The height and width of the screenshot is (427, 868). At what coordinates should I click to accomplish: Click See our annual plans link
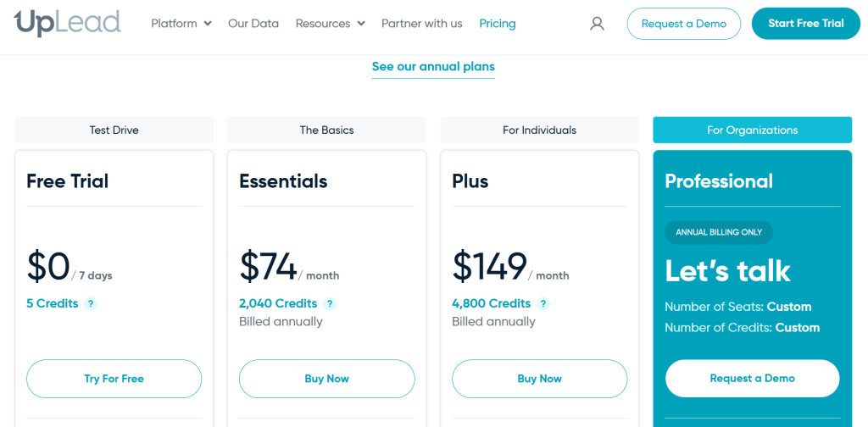433,66
